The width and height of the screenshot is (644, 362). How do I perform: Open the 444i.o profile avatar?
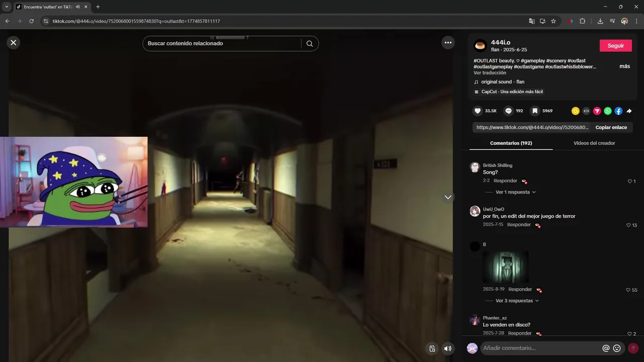point(480,46)
